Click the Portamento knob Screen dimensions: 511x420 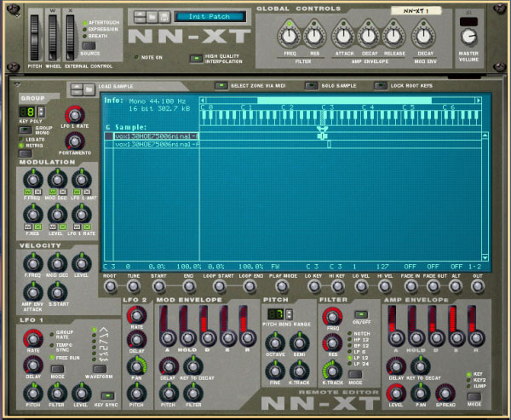[x=75, y=141]
